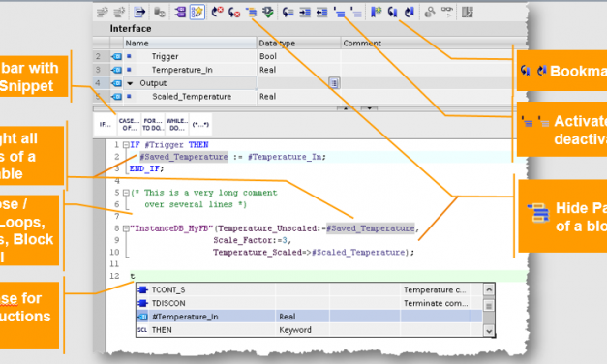Choose TCONT_S from autocomplete list

[x=309, y=290]
